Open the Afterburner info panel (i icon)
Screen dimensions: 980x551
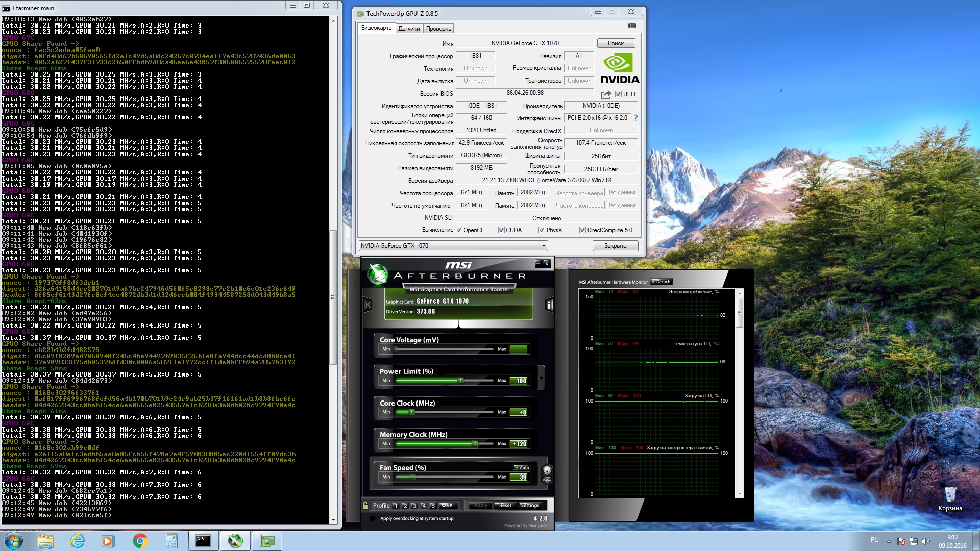click(549, 305)
